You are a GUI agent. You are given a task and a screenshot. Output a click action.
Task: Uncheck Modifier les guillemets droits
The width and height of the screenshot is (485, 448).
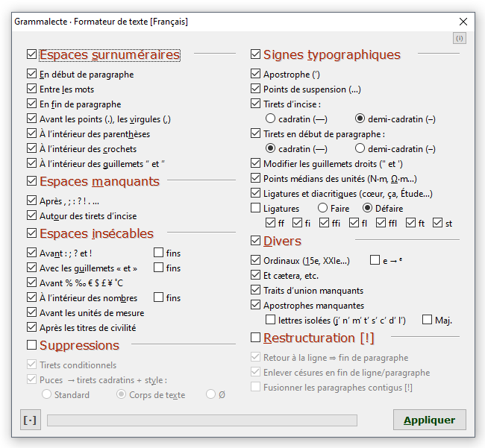(255, 163)
